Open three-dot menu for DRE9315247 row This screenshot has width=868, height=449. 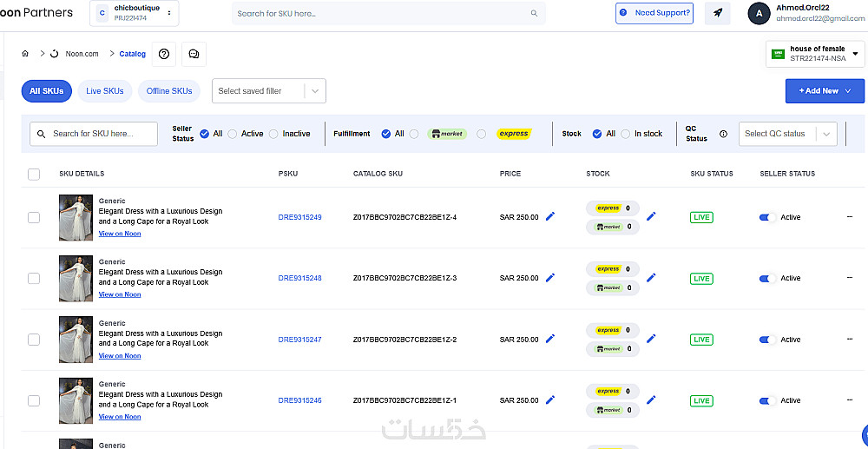click(x=850, y=340)
